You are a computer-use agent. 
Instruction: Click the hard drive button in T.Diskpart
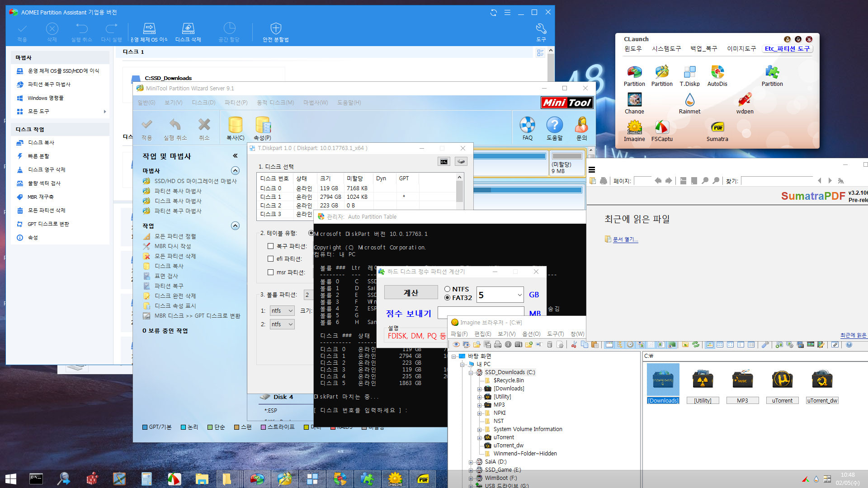[461, 162]
